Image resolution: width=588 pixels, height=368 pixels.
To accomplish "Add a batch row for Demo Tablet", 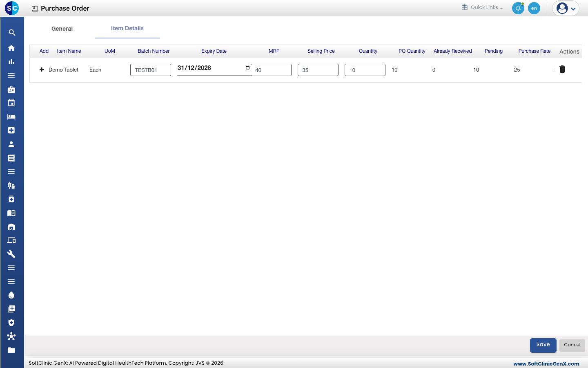I will tap(42, 70).
